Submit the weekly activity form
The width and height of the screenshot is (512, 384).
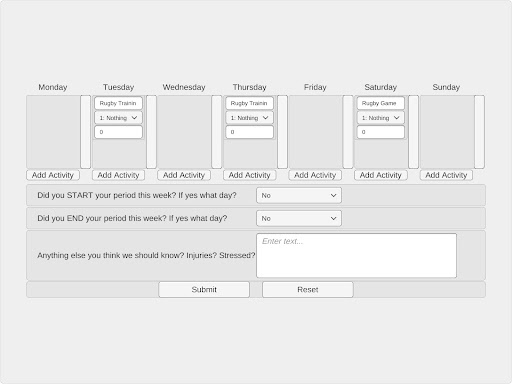(204, 289)
